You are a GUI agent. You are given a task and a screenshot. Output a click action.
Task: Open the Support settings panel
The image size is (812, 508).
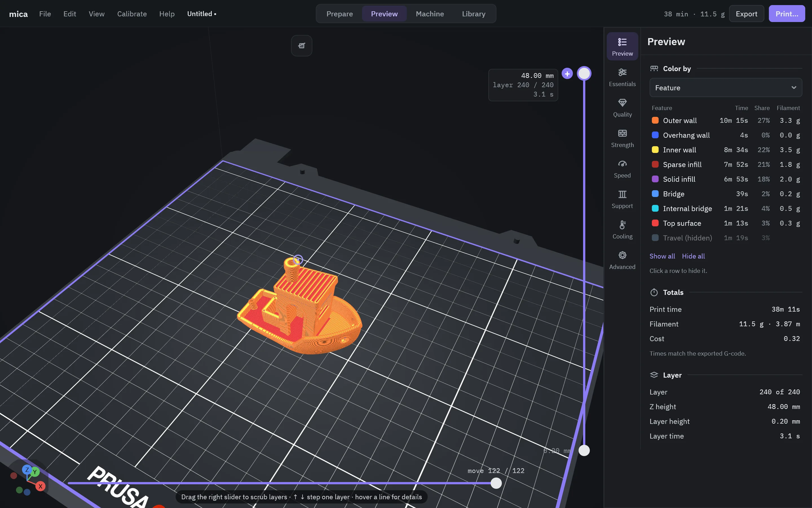pyautogui.click(x=622, y=199)
